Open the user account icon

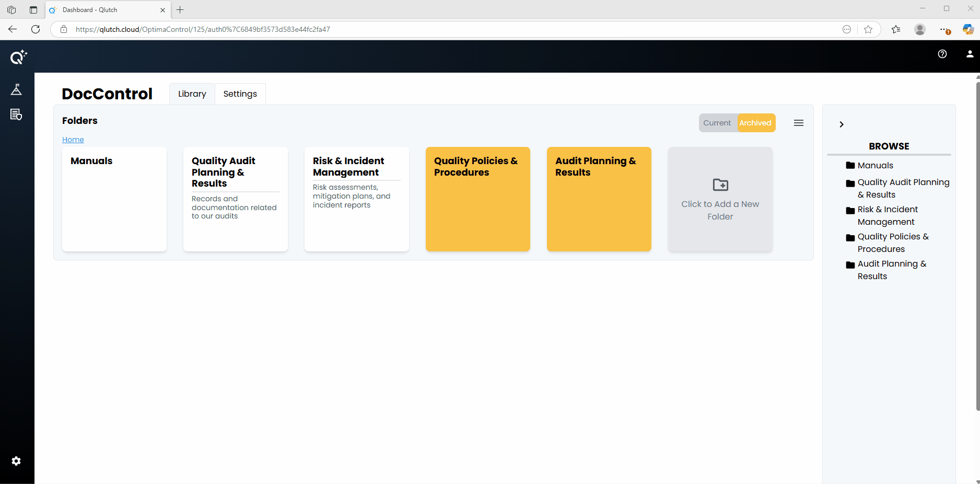coord(970,54)
